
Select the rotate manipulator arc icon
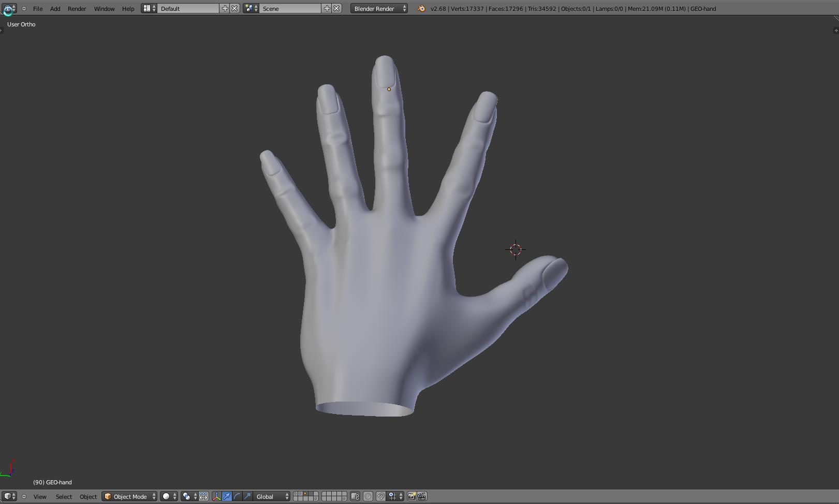click(x=237, y=497)
